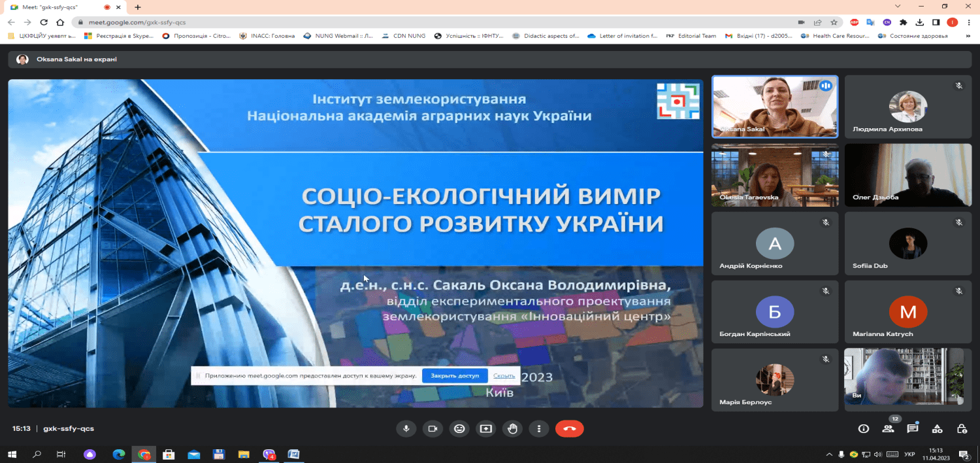Screen dimensions: 980x463
Task: Show the participants list with 12 people
Action: click(889, 428)
